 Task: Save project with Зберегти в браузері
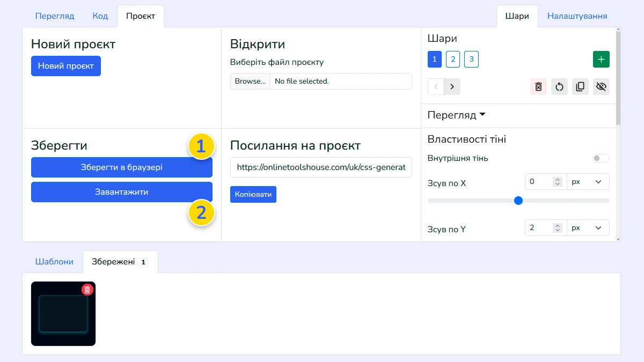click(x=122, y=167)
